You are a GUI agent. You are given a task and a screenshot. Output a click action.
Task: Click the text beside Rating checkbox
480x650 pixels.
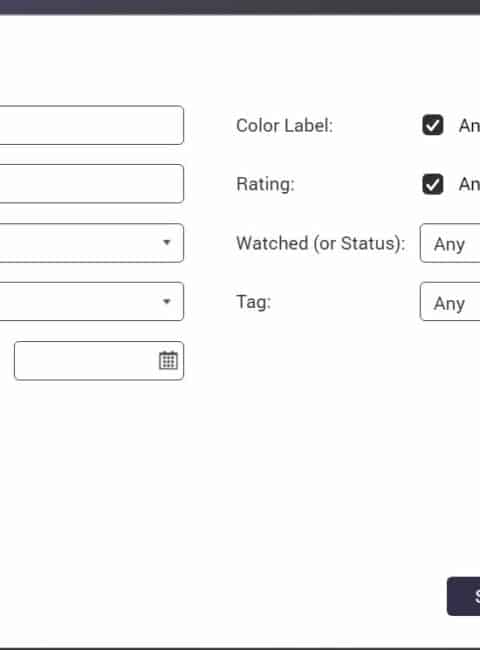tap(469, 184)
